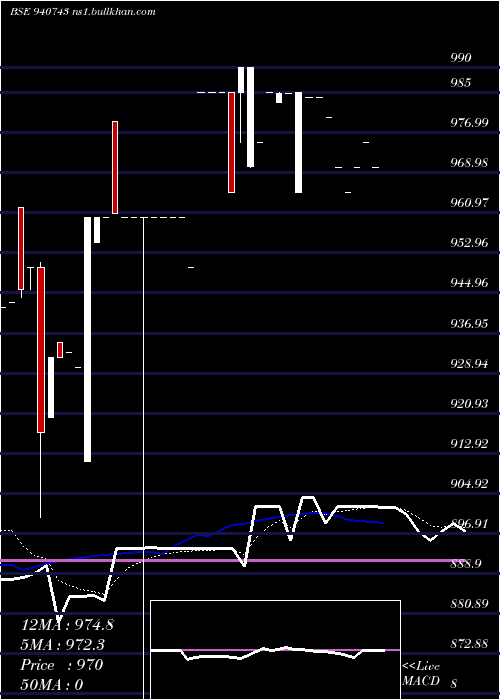Select the 985 price axis label

point(461,83)
